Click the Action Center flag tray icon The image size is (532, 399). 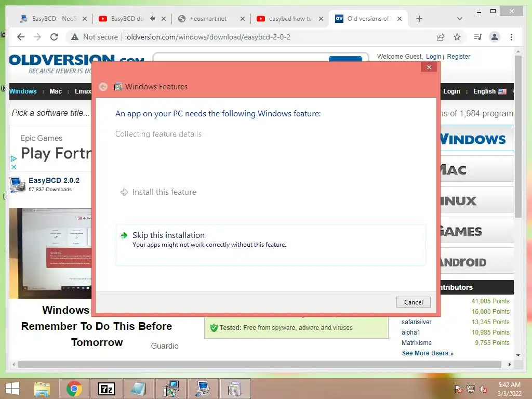[458, 389]
